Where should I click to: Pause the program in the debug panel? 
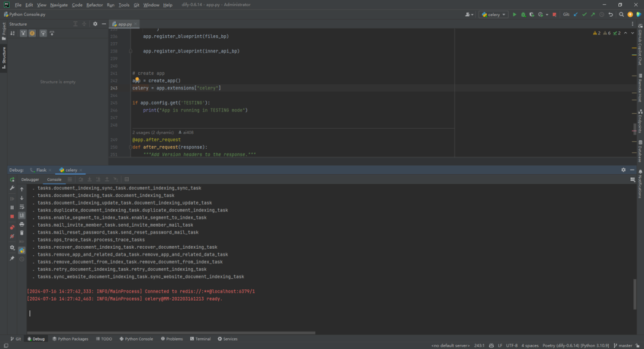(x=12, y=207)
